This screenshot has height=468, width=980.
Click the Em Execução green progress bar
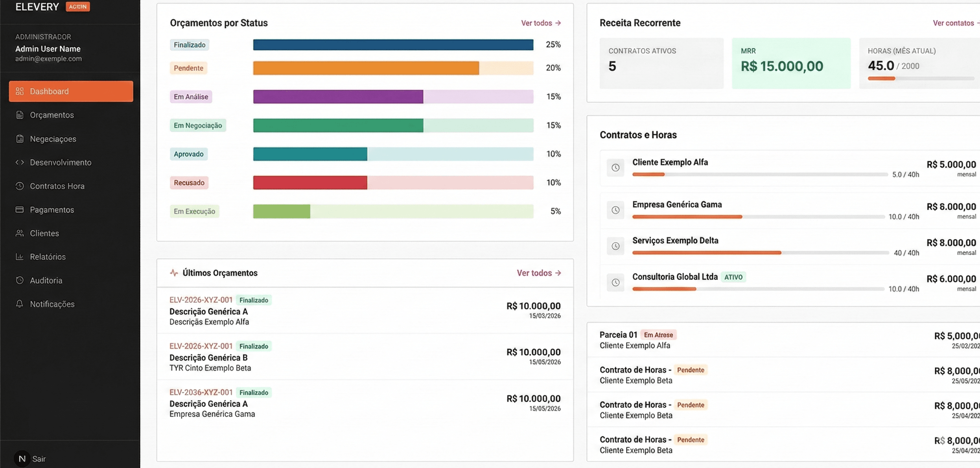[x=282, y=211]
